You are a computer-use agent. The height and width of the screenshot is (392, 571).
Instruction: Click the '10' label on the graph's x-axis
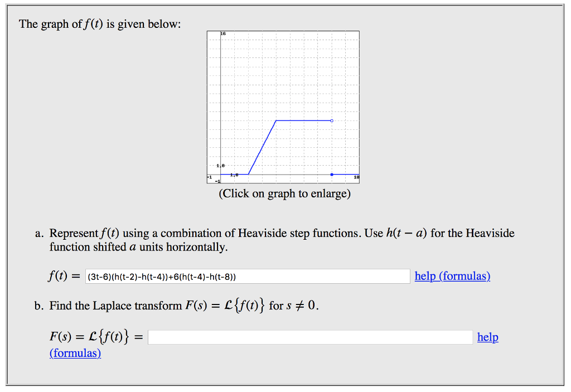(x=356, y=177)
